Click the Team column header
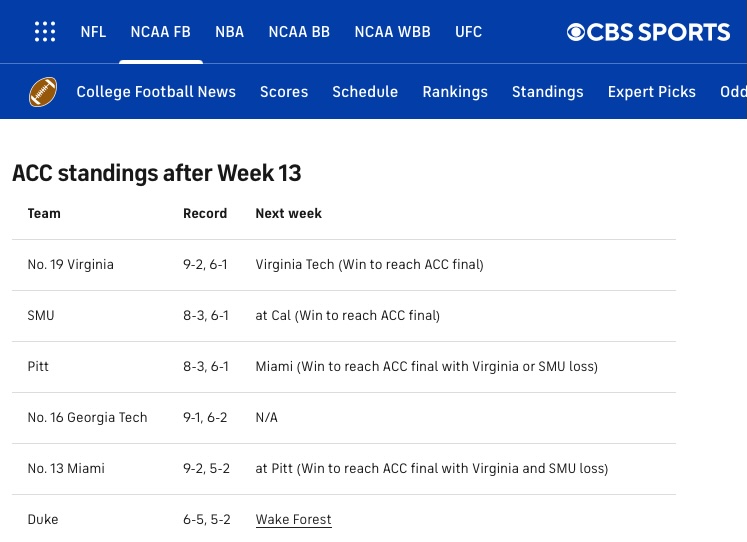 [x=44, y=213]
